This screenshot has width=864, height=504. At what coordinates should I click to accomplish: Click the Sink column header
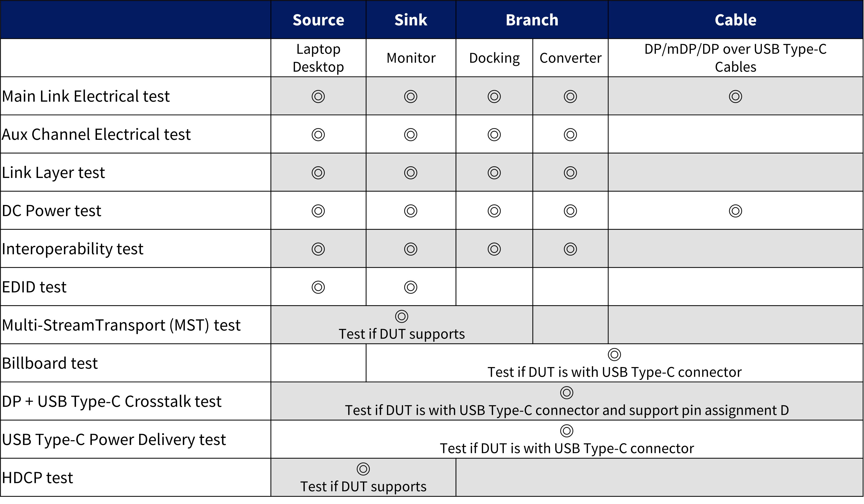pyautogui.click(x=411, y=20)
